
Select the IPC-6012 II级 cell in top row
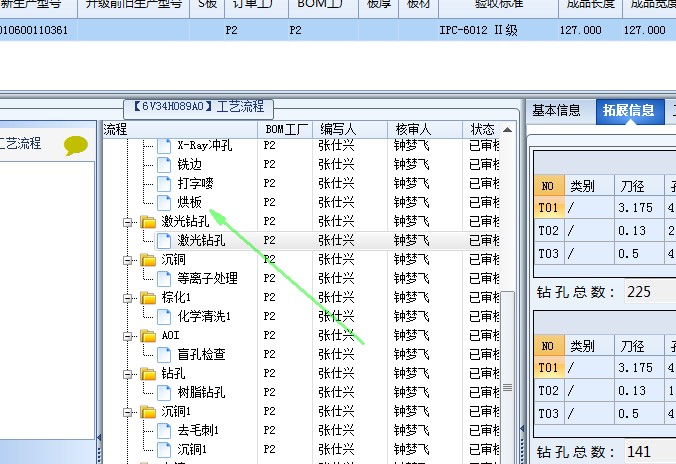[498, 30]
